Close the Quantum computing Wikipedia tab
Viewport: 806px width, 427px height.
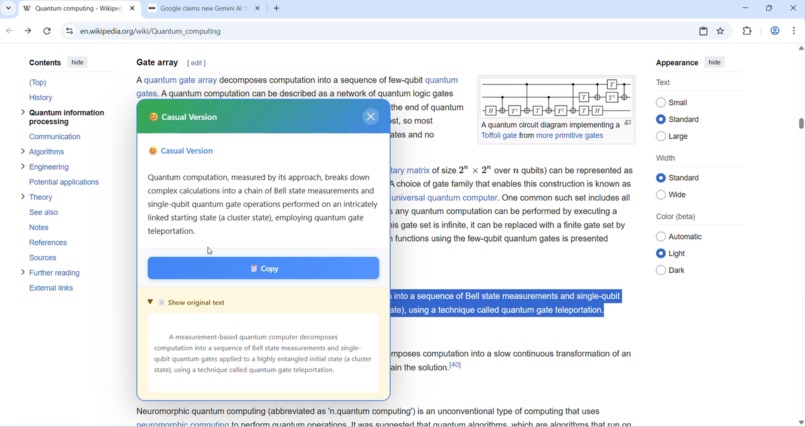click(x=132, y=8)
